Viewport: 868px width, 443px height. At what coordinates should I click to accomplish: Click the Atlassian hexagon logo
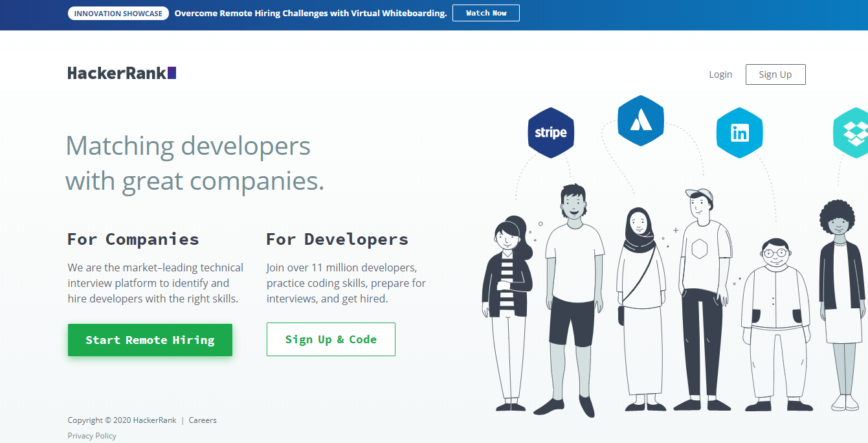pyautogui.click(x=641, y=120)
